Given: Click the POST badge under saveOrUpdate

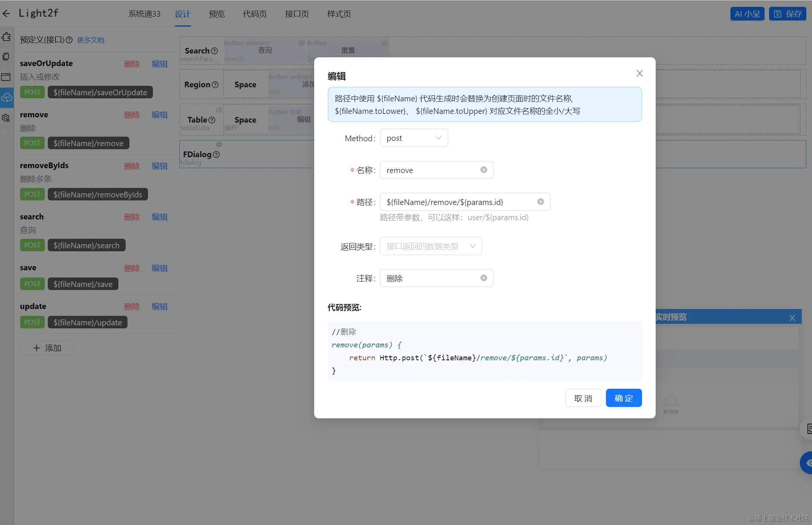Looking at the screenshot, I should pyautogui.click(x=32, y=92).
